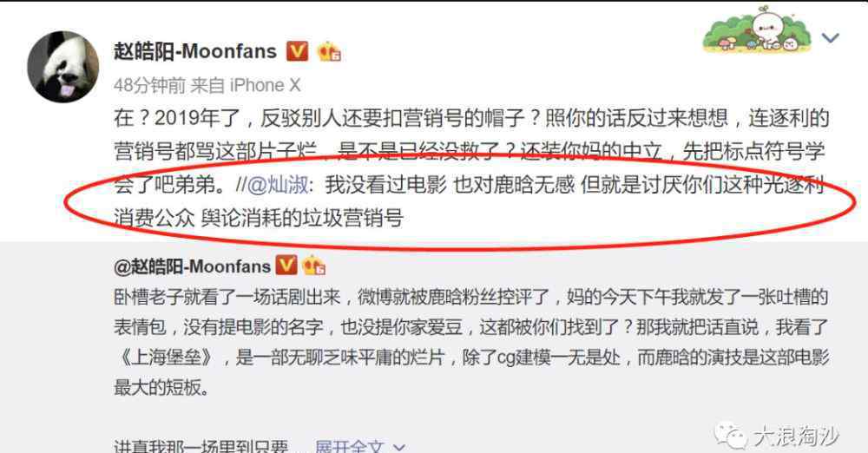
Task: Click the 48分钟前 timestamp
Action: 149,85
